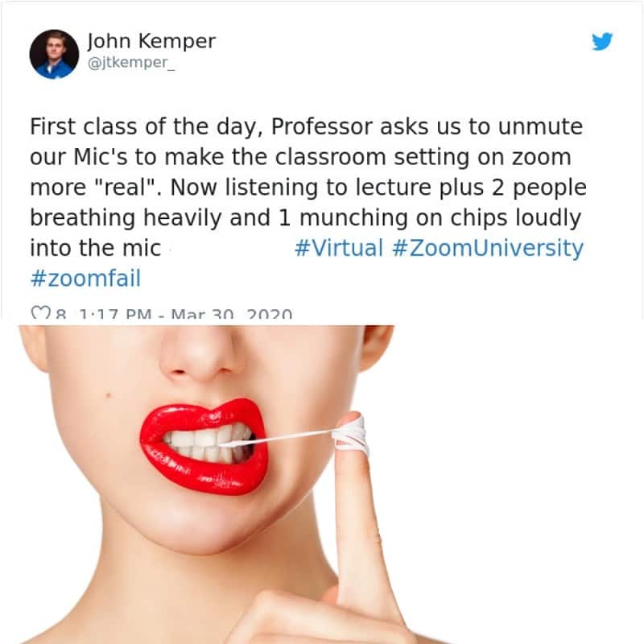
Task: Open the #zoomfail hashtag
Action: point(85,279)
